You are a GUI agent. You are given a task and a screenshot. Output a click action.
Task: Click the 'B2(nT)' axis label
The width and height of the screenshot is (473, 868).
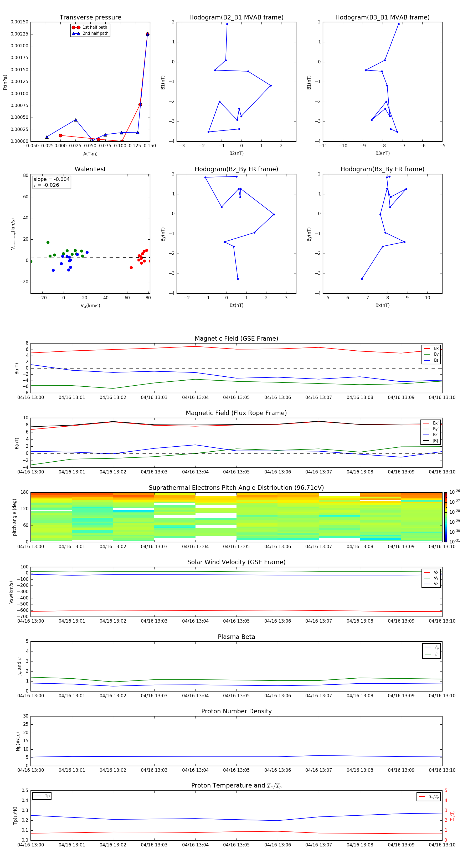tap(236, 153)
